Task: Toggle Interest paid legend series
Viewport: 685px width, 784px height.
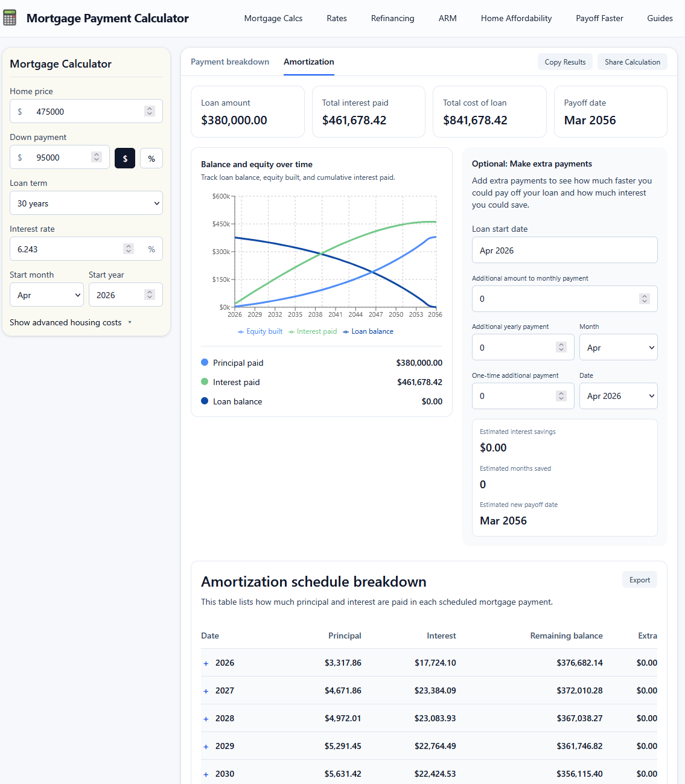Action: (x=313, y=331)
